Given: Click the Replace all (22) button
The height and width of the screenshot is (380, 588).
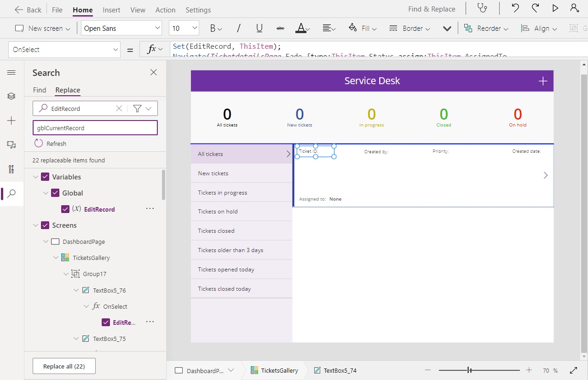Looking at the screenshot, I should pyautogui.click(x=63, y=366).
